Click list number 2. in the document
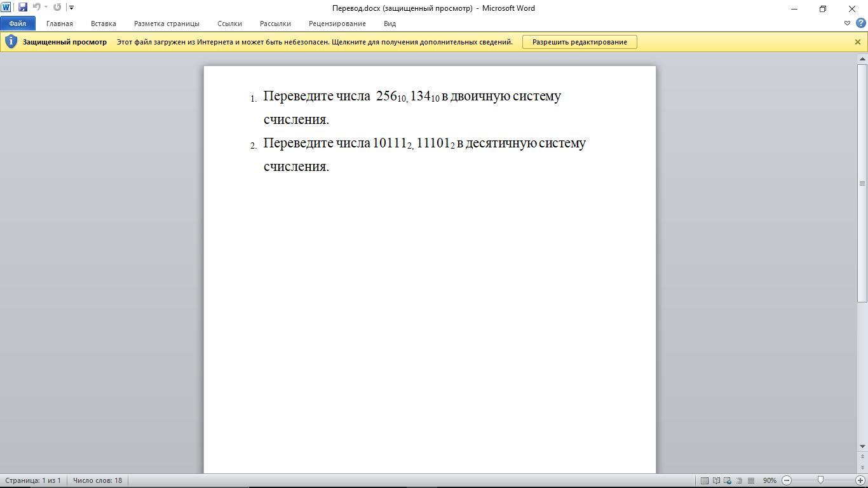 253,146
